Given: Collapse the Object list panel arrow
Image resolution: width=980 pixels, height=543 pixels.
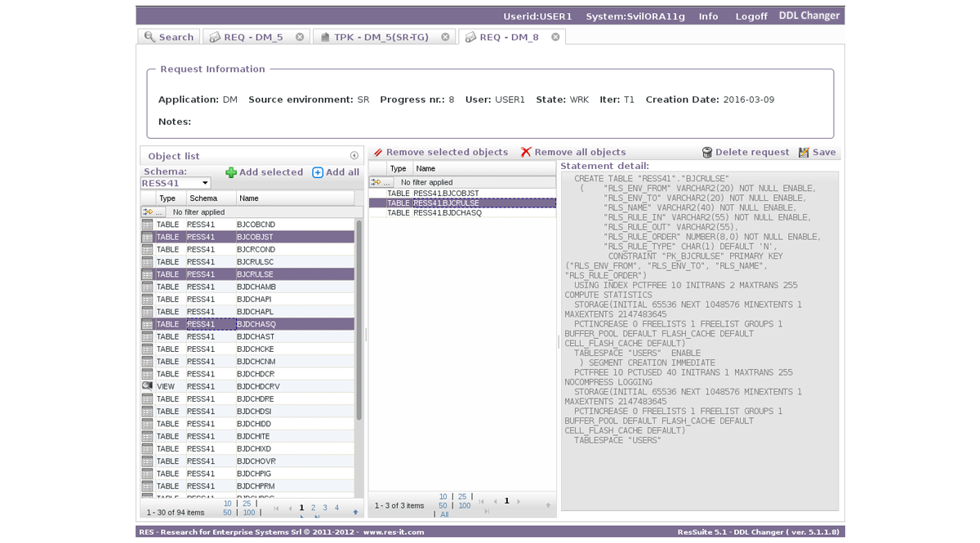Looking at the screenshot, I should 354,155.
